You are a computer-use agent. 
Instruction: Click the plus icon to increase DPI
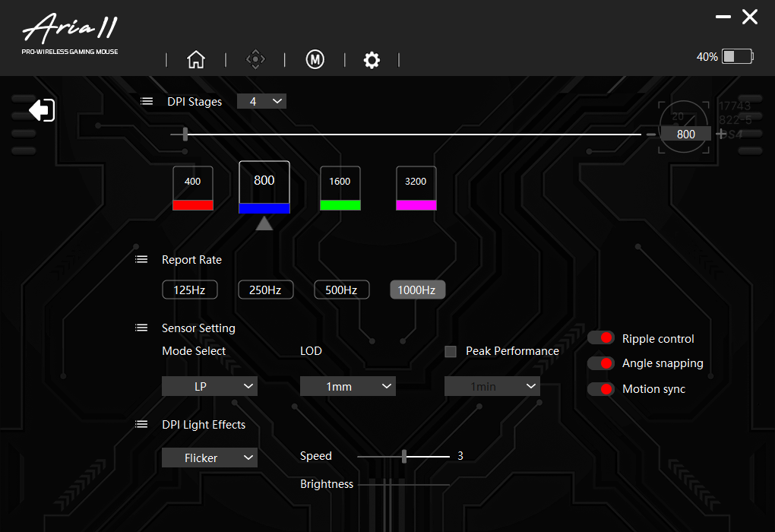pyautogui.click(x=720, y=134)
